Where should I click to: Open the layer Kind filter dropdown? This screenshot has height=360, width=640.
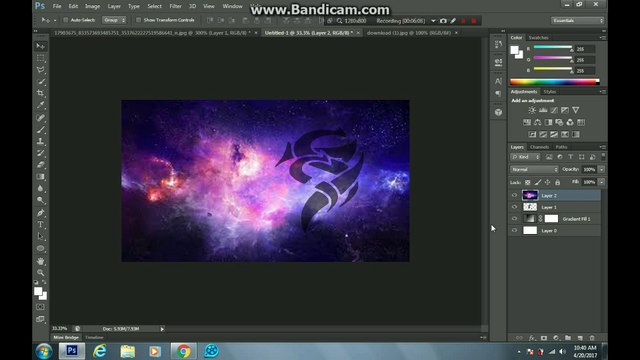(526, 157)
